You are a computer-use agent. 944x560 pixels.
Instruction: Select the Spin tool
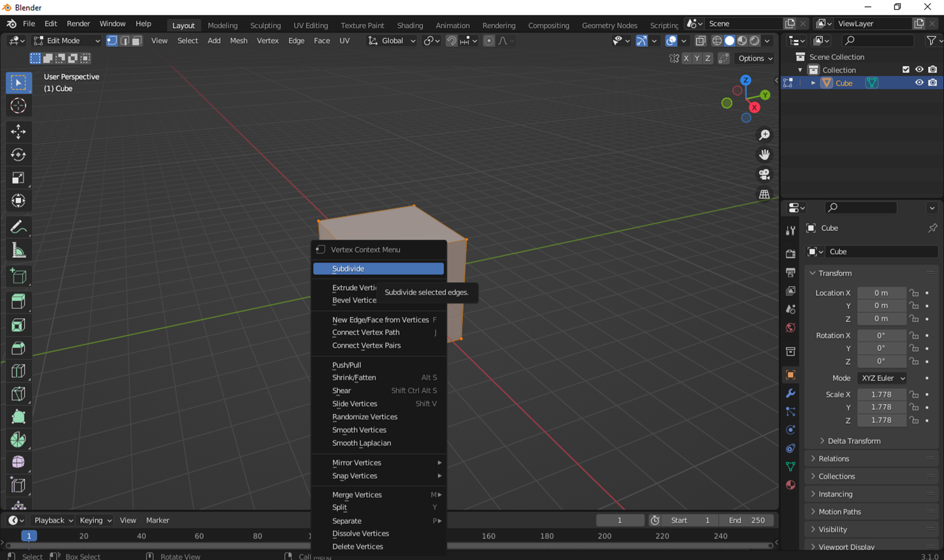(18, 439)
